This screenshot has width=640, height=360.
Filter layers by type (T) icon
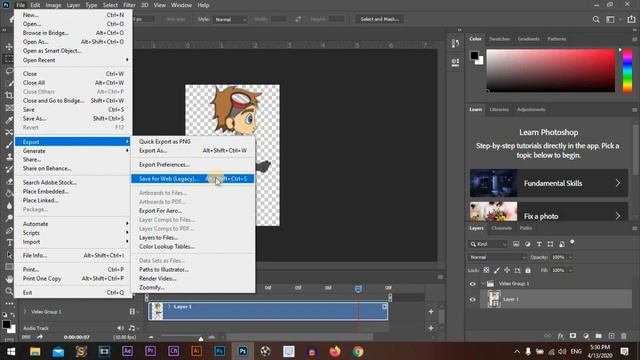click(x=539, y=244)
